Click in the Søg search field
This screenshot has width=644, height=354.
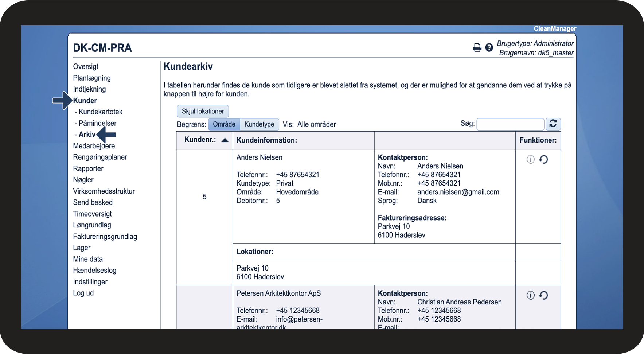(510, 124)
